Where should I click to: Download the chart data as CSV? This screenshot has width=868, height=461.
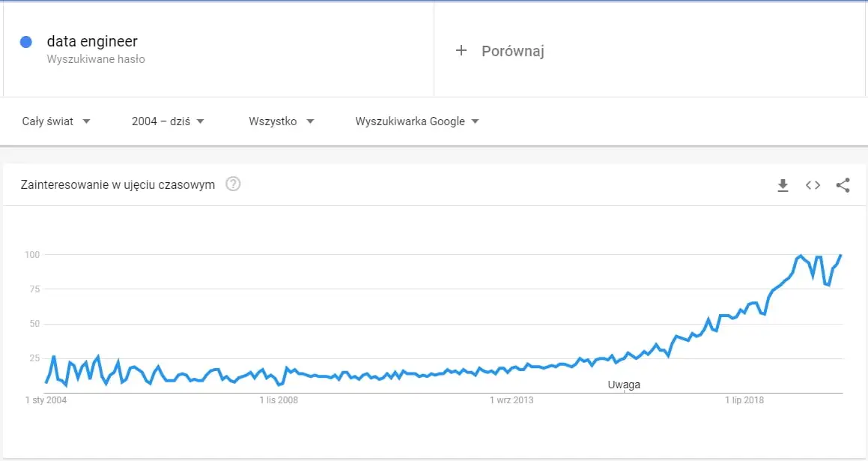783,185
